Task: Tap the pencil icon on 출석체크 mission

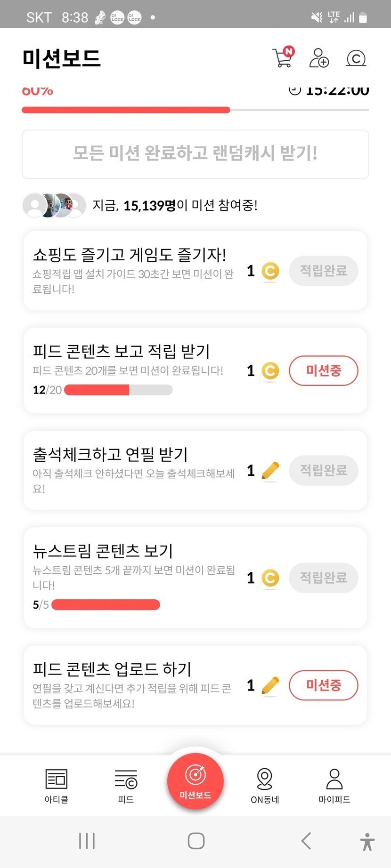Action: coord(270,471)
